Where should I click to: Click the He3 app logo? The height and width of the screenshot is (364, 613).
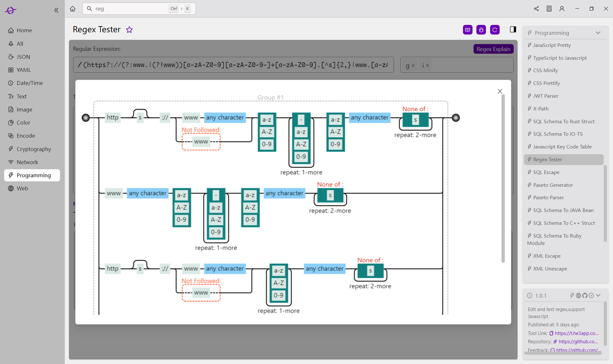click(x=11, y=10)
